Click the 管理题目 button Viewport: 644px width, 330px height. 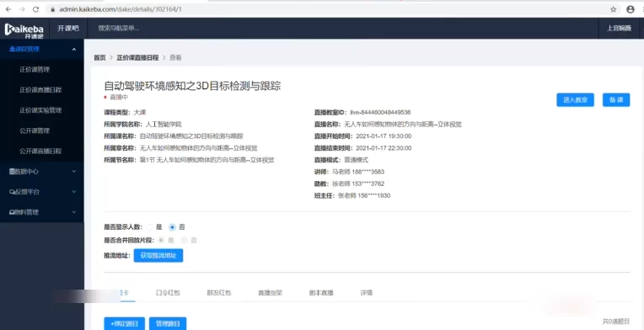(168, 323)
